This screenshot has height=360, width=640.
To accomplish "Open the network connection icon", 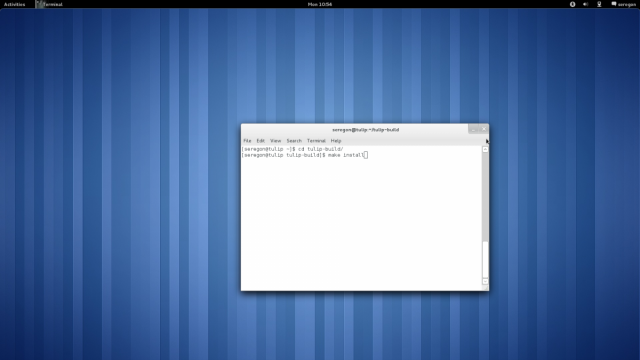I will [x=599, y=4].
